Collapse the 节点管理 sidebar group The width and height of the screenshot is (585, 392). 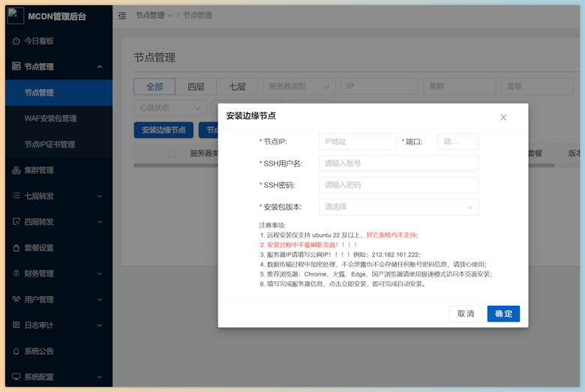point(58,67)
